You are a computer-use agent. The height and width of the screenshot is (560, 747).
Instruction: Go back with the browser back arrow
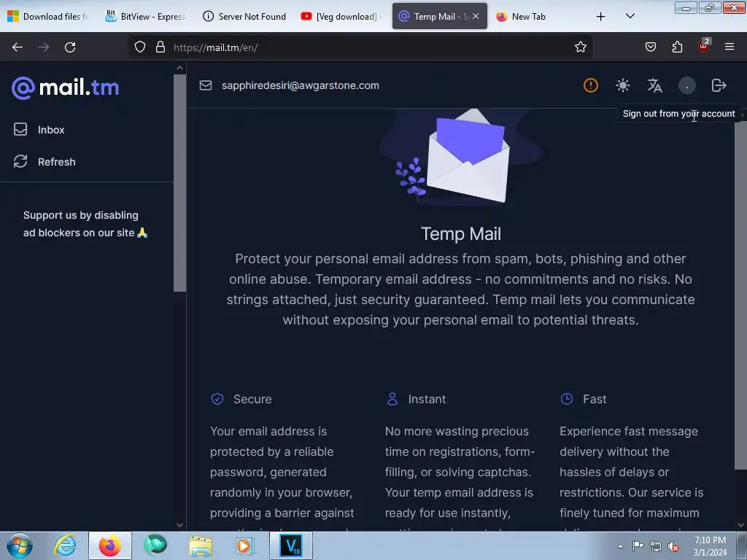18,47
